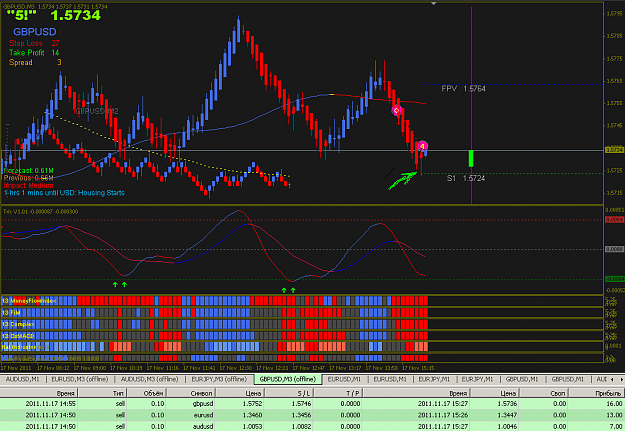Select the gbpusd trade row symbol

pos(202,403)
